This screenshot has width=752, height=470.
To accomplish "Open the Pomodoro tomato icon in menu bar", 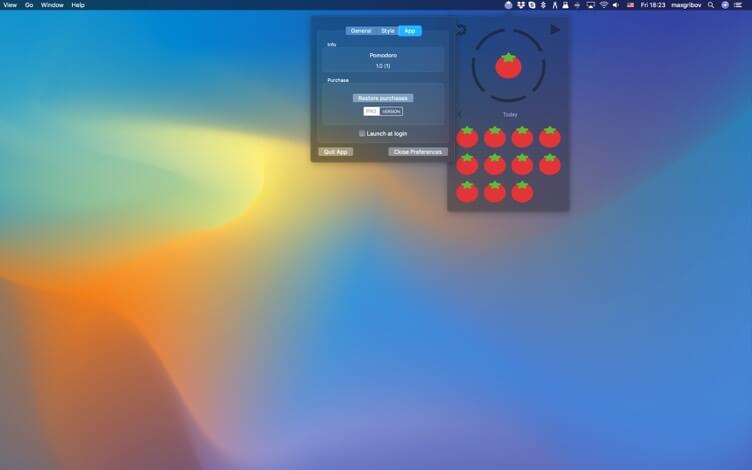I will pyautogui.click(x=508, y=5).
